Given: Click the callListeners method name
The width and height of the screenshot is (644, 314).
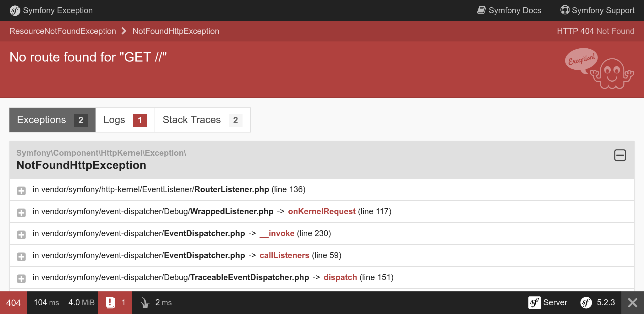Looking at the screenshot, I should (285, 255).
